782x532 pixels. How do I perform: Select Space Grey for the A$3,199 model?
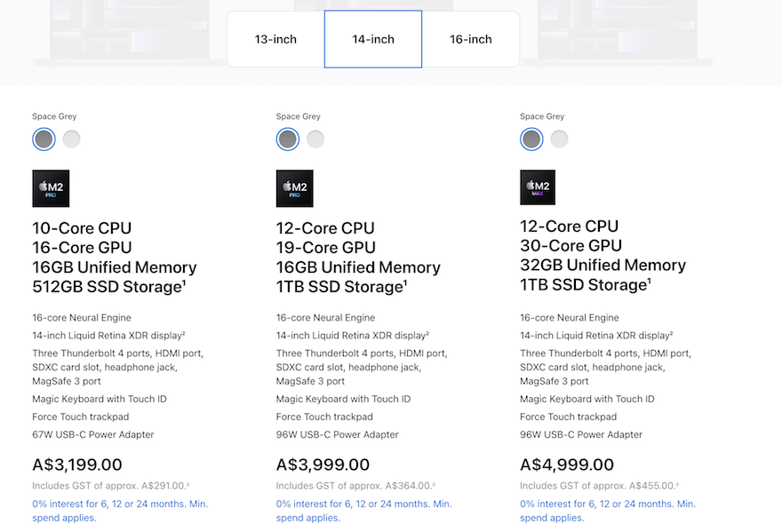click(x=43, y=139)
